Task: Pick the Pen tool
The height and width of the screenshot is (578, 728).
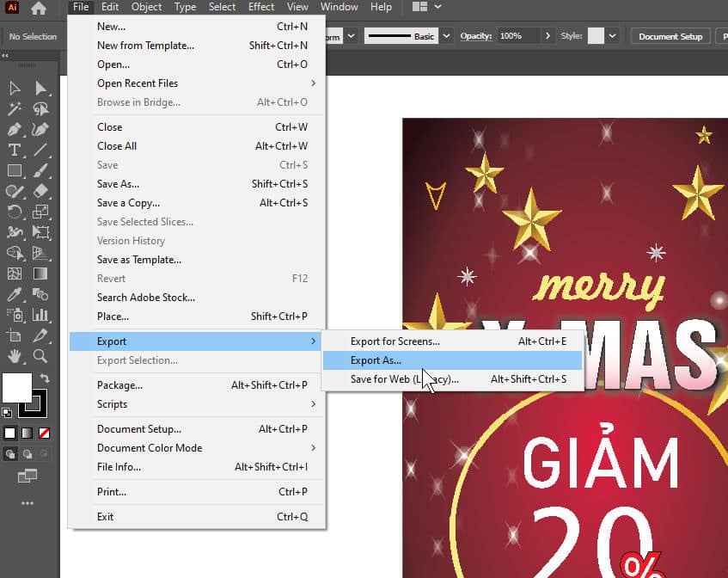Action: pyautogui.click(x=15, y=129)
